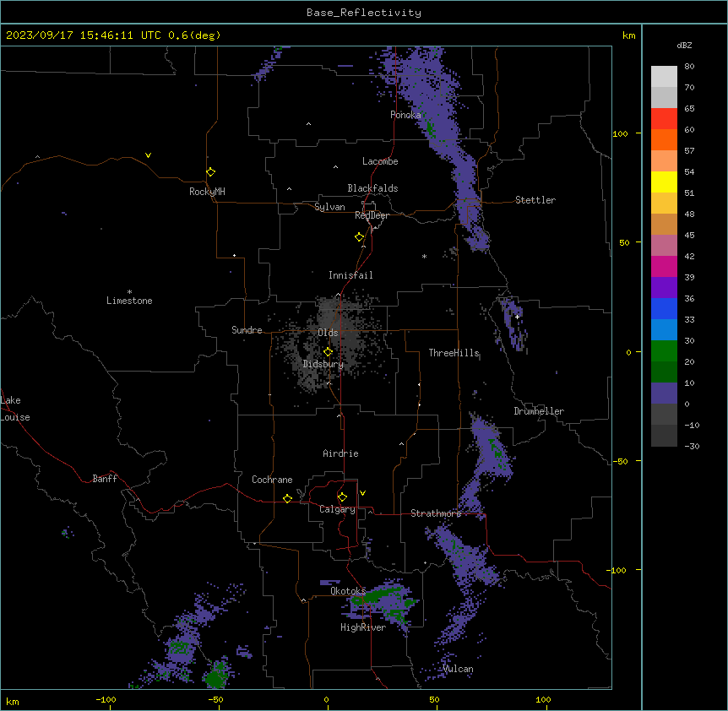Click the magenta 42 dBZ legend swatch
This screenshot has width=728, height=711.
tap(664, 266)
